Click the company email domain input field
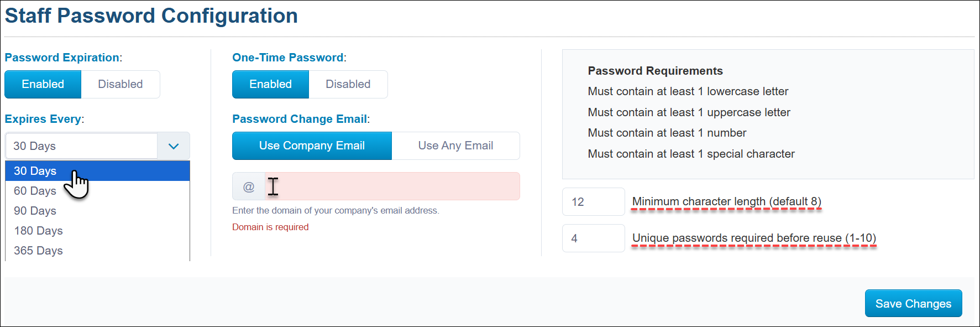The image size is (980, 327). (392, 186)
